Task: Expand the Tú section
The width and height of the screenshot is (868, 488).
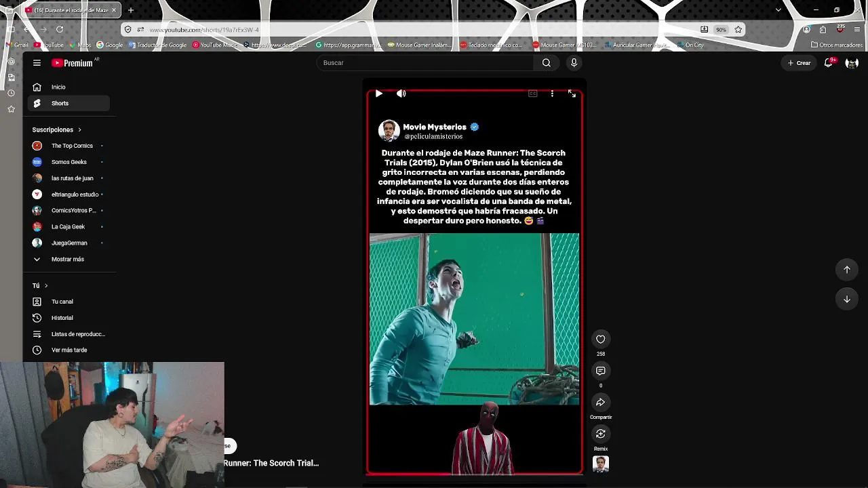Action: point(40,285)
